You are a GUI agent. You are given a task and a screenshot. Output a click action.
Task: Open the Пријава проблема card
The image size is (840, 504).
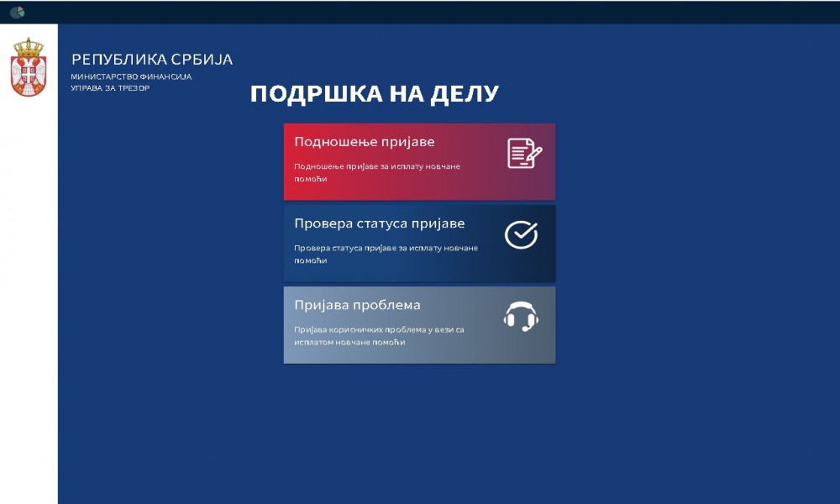pyautogui.click(x=419, y=325)
